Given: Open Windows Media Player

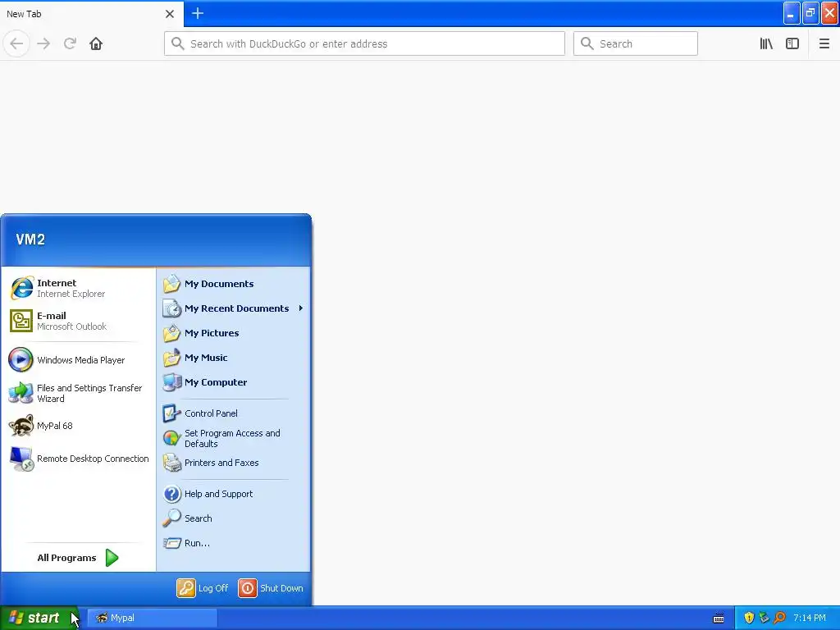Looking at the screenshot, I should click(x=78, y=360).
